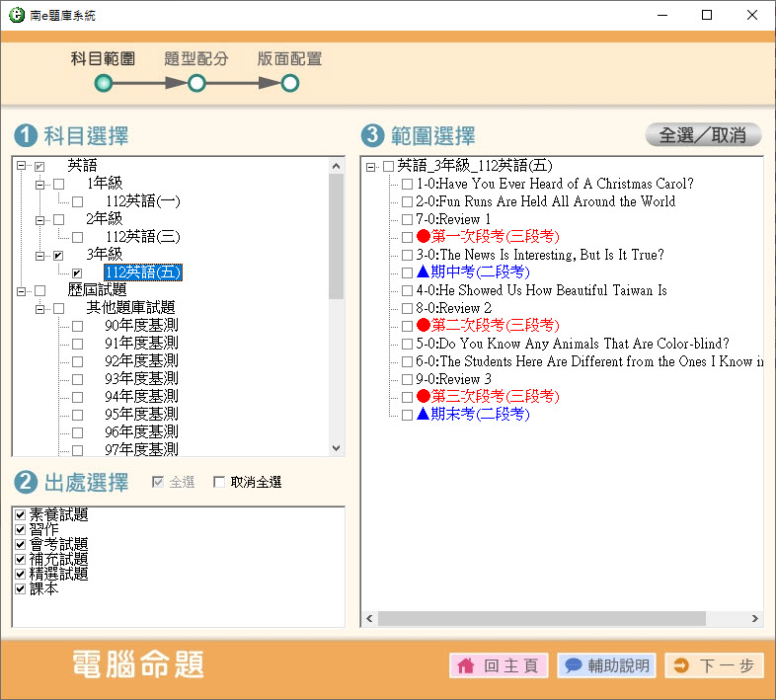Select the 112英語(一) tree item
This screenshot has width=776, height=700.
(142, 201)
